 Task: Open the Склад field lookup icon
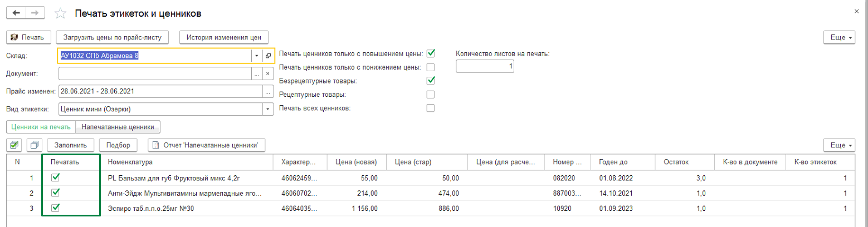point(268,56)
